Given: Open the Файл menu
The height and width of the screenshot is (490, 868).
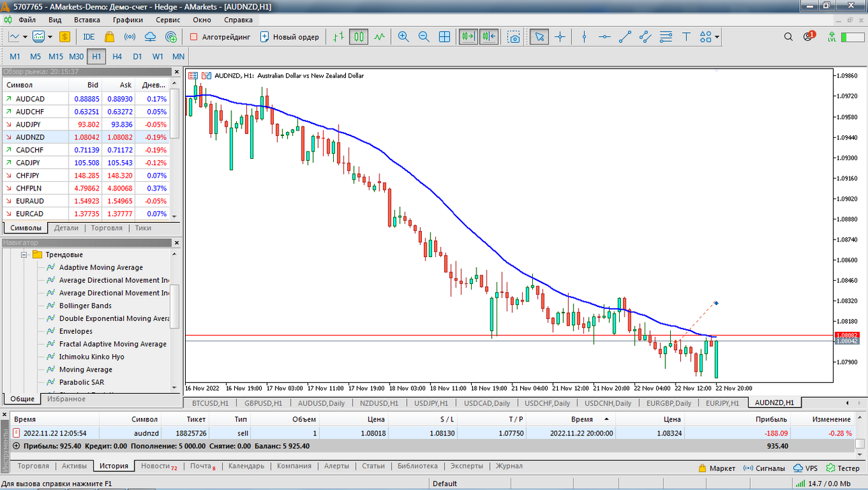Looking at the screenshot, I should coord(28,20).
